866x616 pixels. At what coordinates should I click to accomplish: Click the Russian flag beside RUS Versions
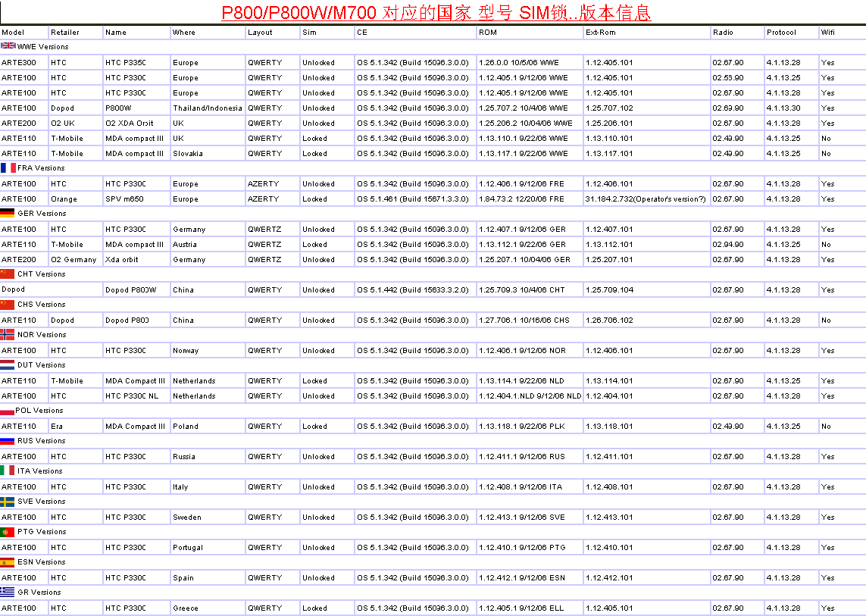coord(8,440)
